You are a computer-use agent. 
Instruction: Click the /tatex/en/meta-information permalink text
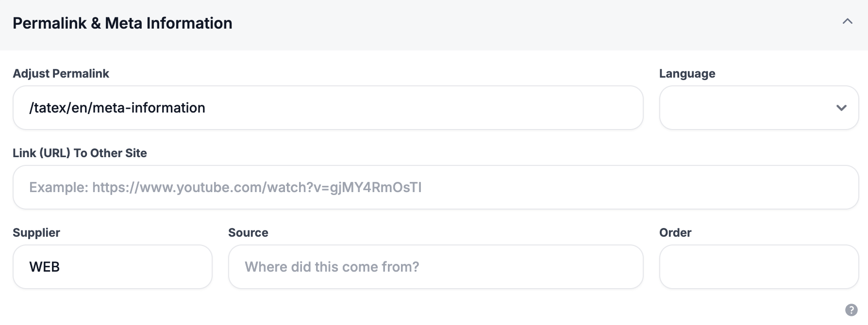click(x=117, y=108)
